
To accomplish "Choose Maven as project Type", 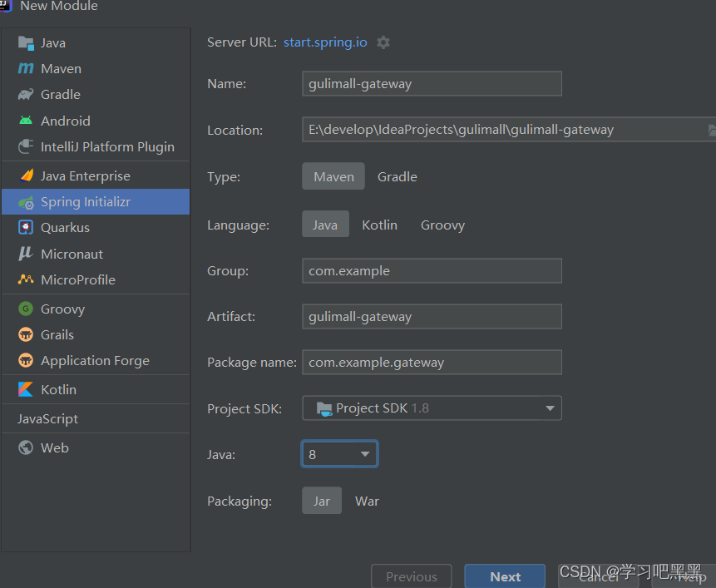I will [333, 176].
